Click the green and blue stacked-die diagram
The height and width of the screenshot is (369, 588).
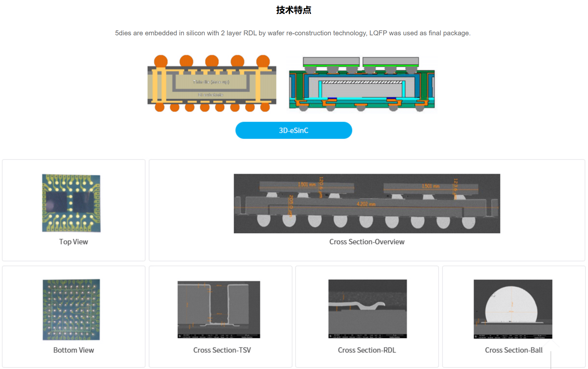tap(362, 84)
